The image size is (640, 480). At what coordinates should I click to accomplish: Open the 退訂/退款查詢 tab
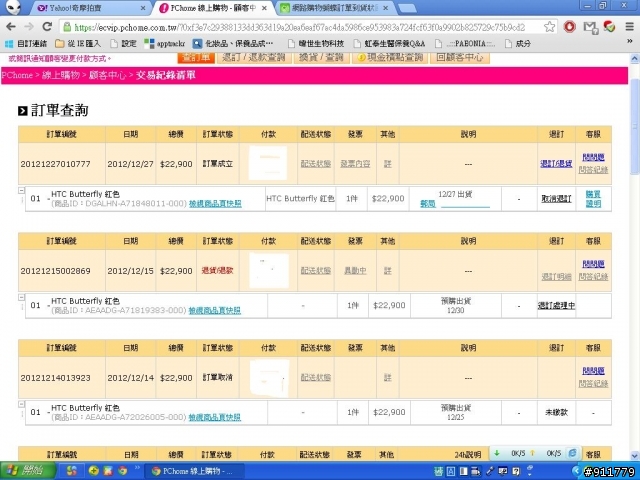[x=254, y=57]
